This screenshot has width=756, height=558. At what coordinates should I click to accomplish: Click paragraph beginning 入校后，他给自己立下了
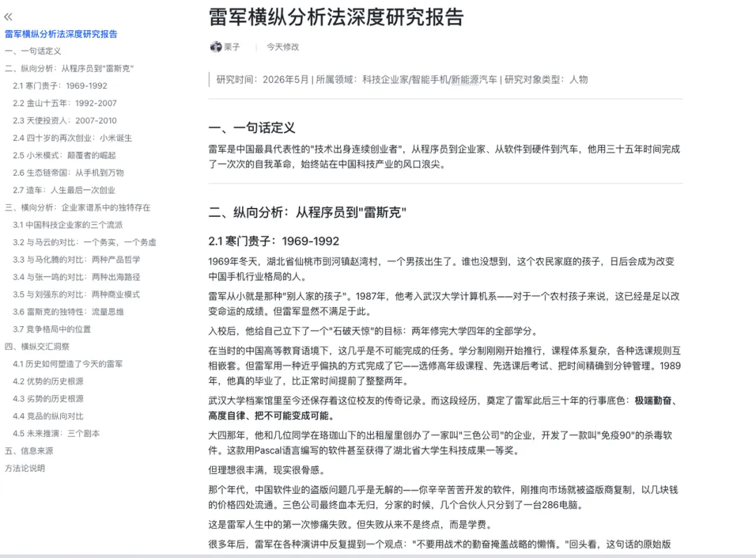pyautogui.click(x=372, y=331)
